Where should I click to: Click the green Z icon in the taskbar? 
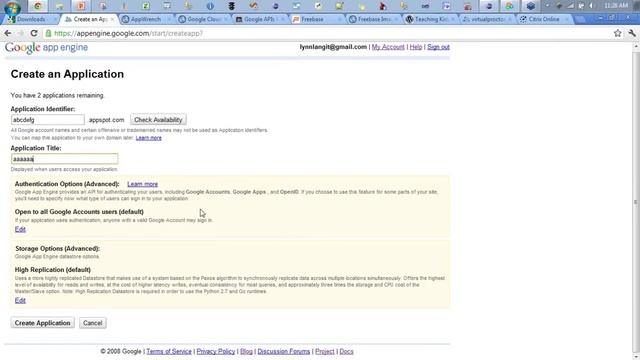coord(145,6)
